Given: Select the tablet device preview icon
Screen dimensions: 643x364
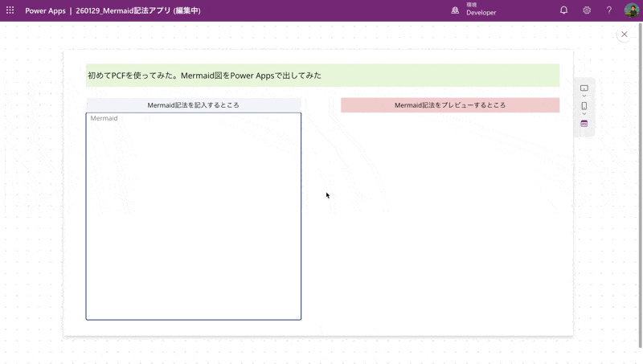Looking at the screenshot, I should [584, 88].
